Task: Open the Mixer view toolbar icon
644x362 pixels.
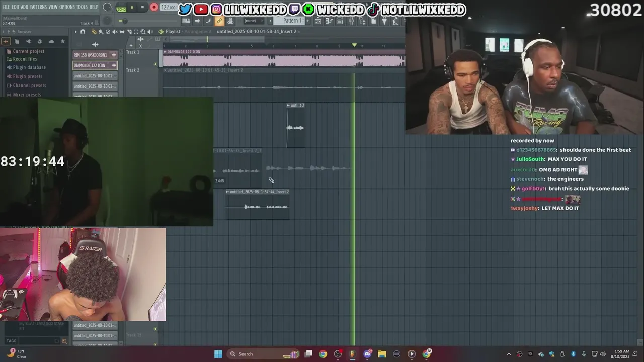Action: click(351, 21)
